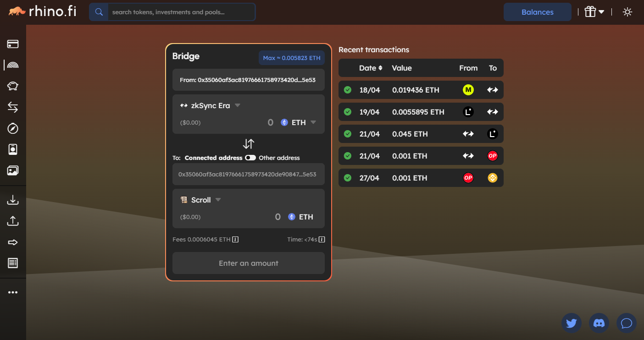Open the Twitter link icon
The image size is (644, 340).
pos(571,323)
